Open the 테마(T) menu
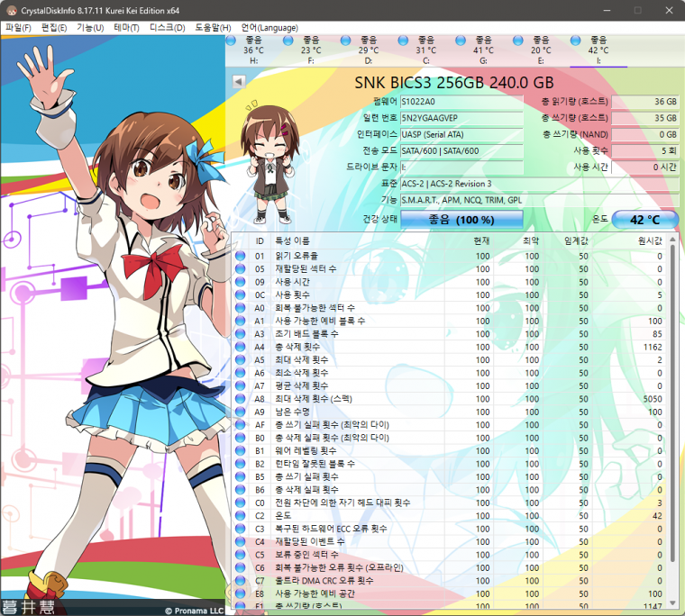 126,28
